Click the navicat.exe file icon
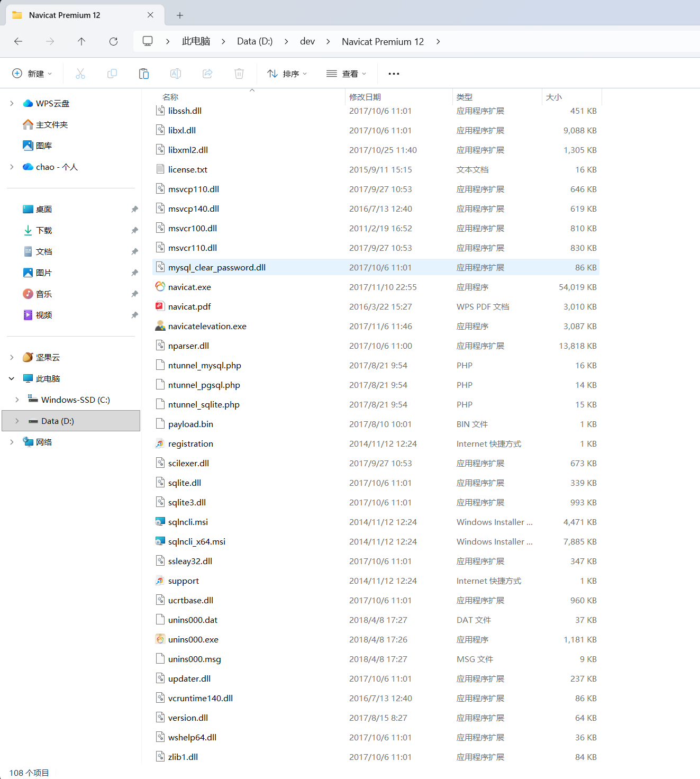This screenshot has width=700, height=779. 160,287
